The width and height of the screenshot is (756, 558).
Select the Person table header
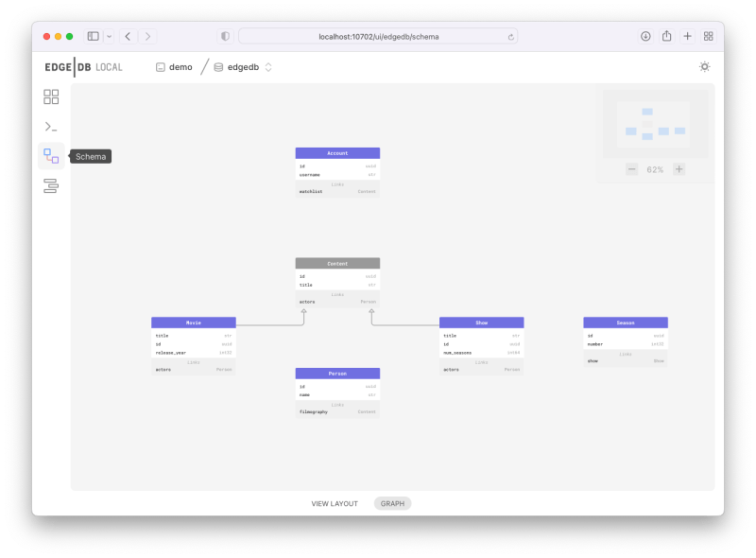click(x=337, y=374)
